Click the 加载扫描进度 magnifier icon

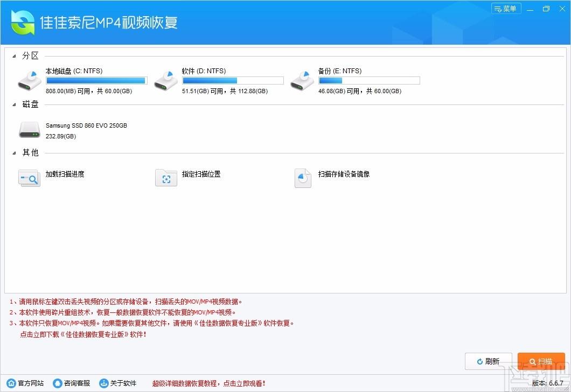pyautogui.click(x=29, y=178)
